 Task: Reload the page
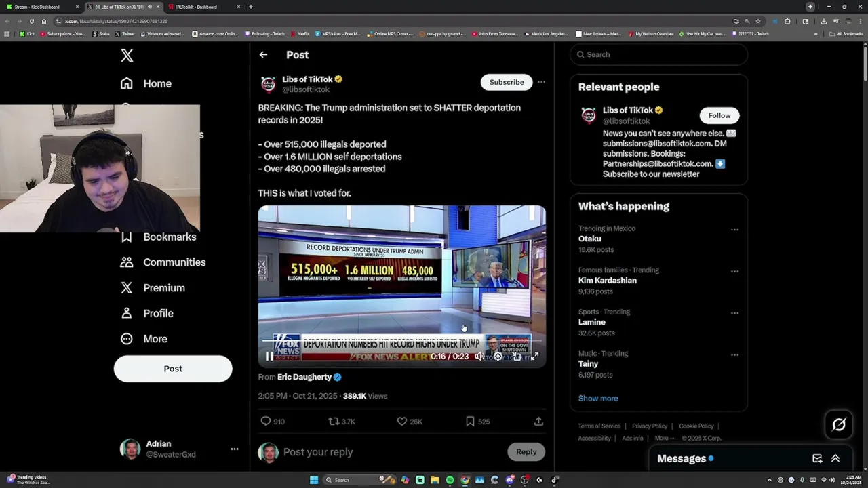[31, 21]
